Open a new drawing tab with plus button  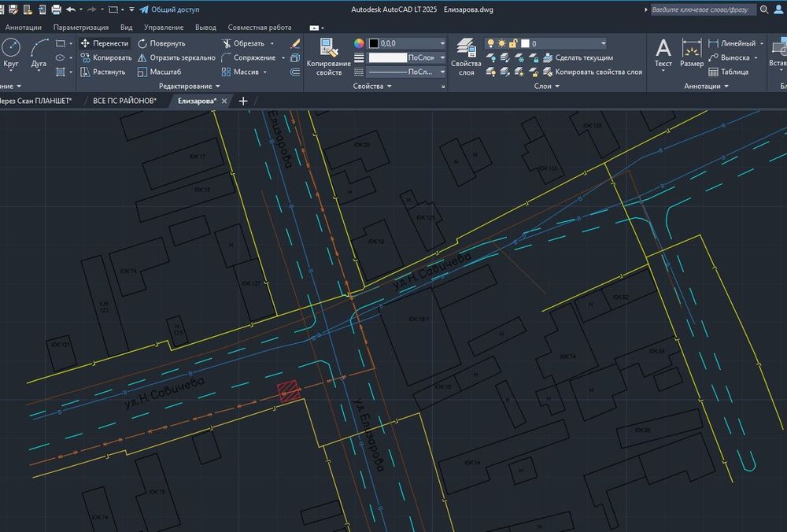click(243, 101)
